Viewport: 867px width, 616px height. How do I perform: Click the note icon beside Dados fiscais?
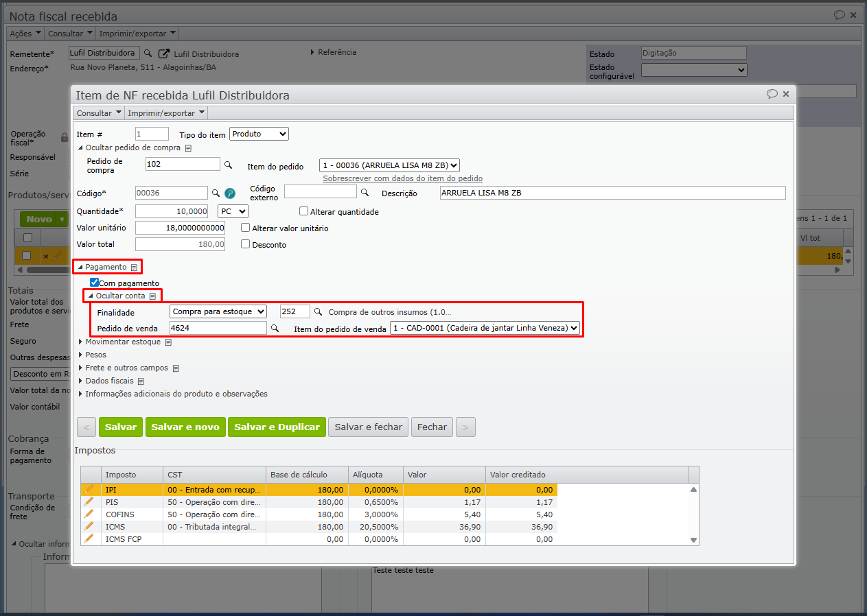pyautogui.click(x=141, y=381)
